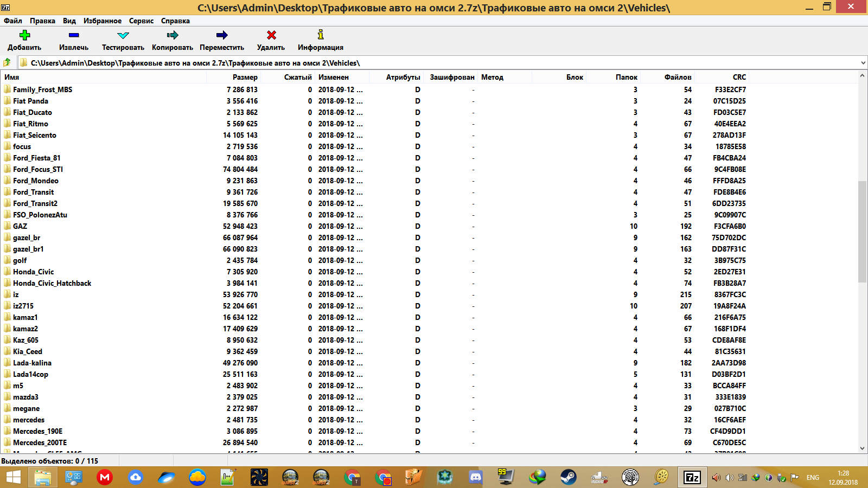868x488 pixels.
Task: Sort by the CRC column header
Action: pos(722,77)
